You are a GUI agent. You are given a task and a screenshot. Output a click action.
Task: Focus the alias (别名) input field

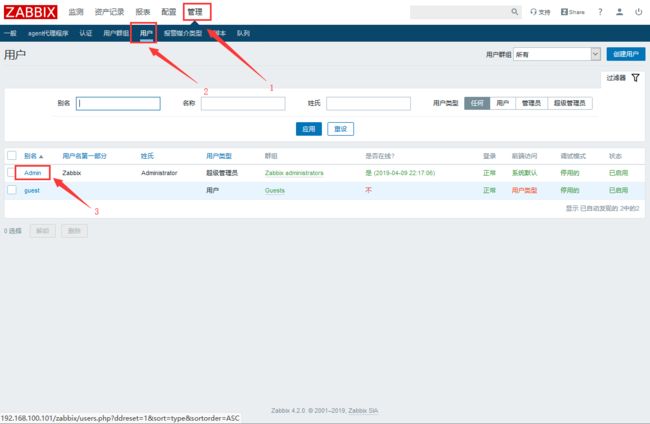(x=118, y=103)
